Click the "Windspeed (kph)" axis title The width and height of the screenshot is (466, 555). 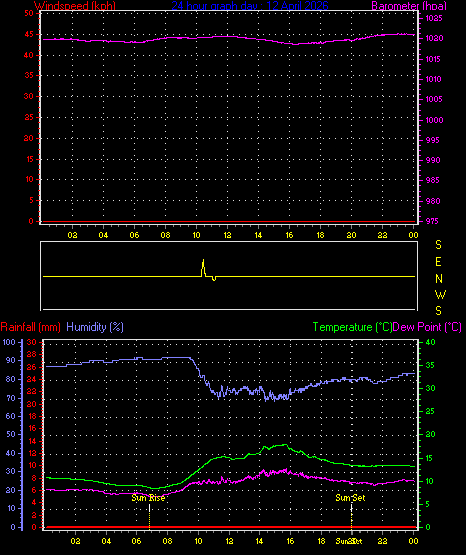coord(75,6)
